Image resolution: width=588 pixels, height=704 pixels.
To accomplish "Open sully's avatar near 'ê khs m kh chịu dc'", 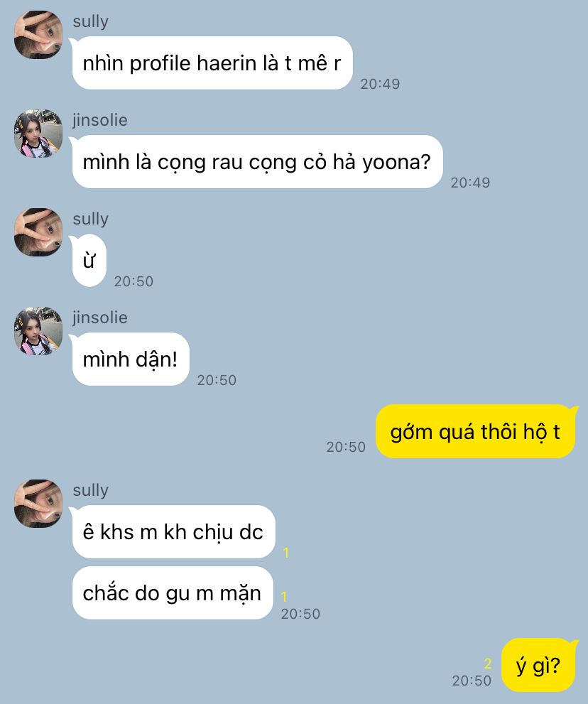I will (x=38, y=503).
